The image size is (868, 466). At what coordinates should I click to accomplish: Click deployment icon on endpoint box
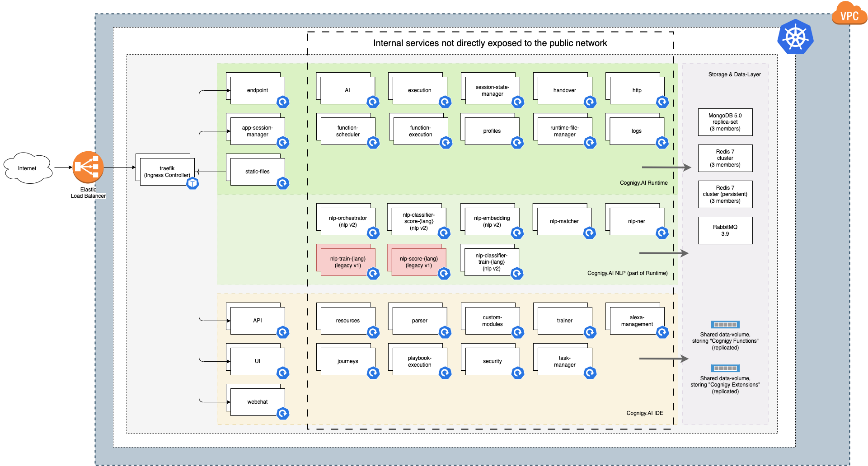click(283, 102)
